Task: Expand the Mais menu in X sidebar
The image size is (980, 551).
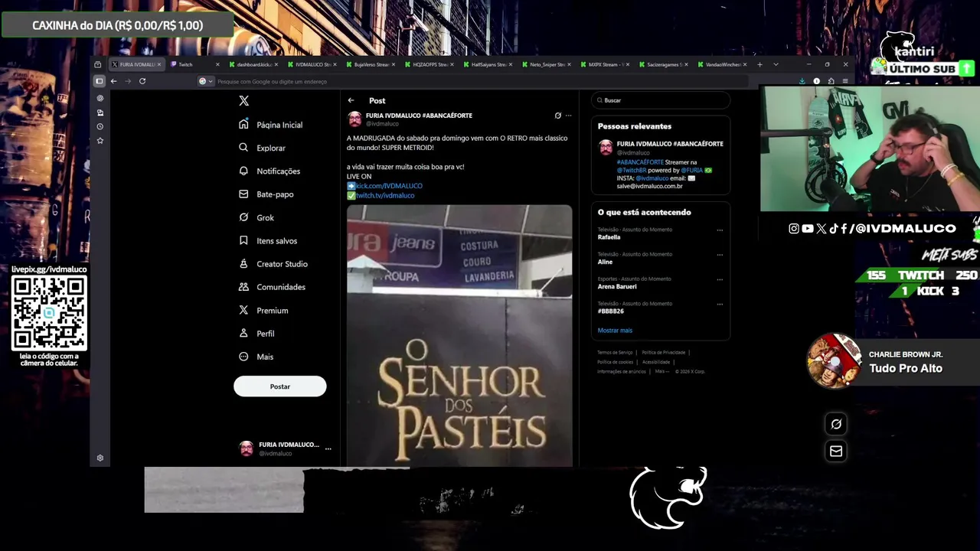Action: tap(256, 357)
